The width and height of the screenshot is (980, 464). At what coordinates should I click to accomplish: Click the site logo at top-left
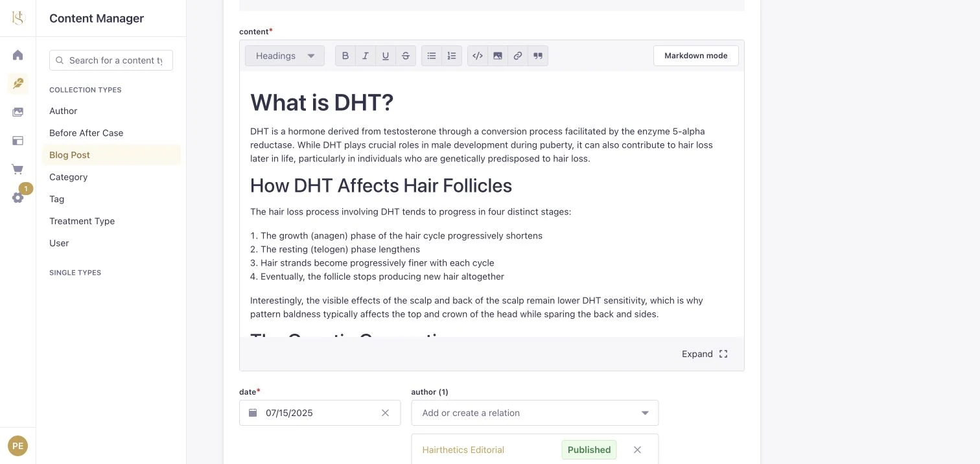[18, 17]
